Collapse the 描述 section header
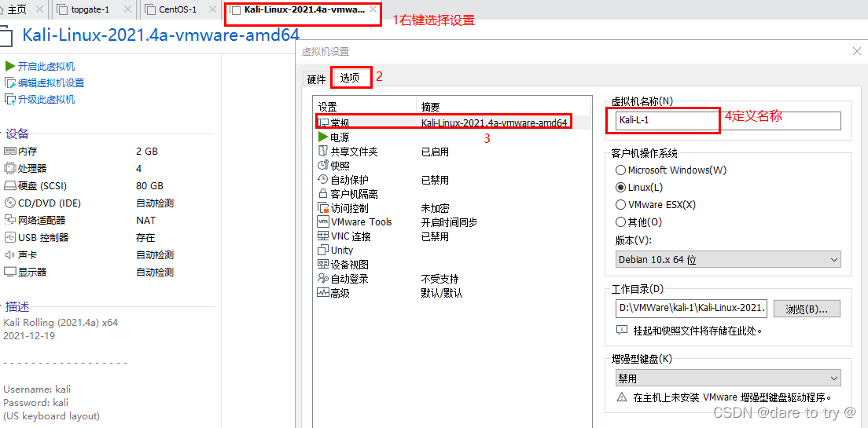 (17, 306)
